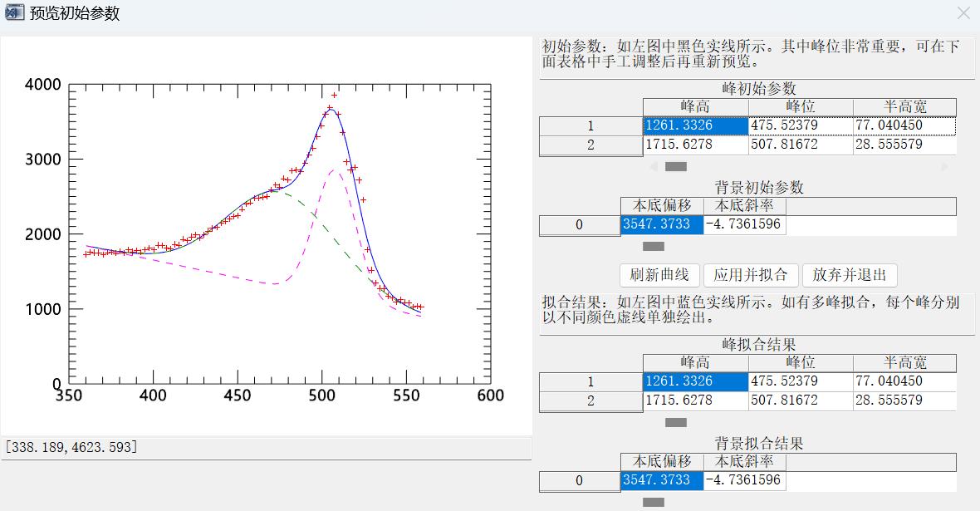Click right scroll arrow under 峰初始参数 table
This screenshot has height=511, width=980.
coord(944,167)
